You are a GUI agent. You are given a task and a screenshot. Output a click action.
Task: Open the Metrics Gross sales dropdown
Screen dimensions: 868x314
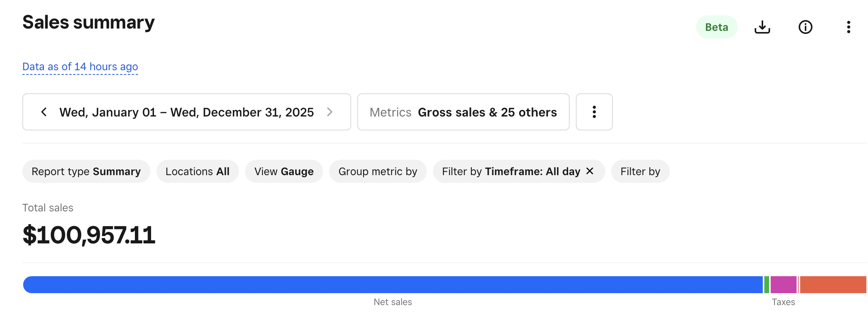click(463, 112)
